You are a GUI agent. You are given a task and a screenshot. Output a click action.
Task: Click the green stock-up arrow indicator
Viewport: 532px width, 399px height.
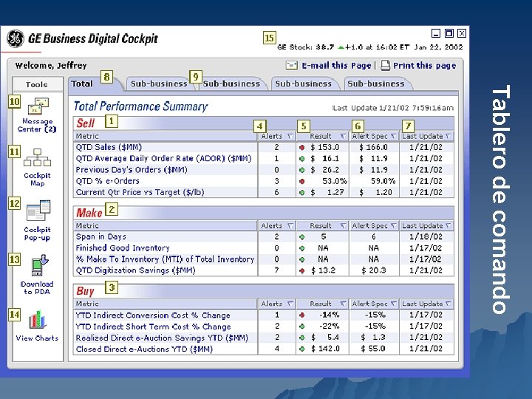[341, 47]
